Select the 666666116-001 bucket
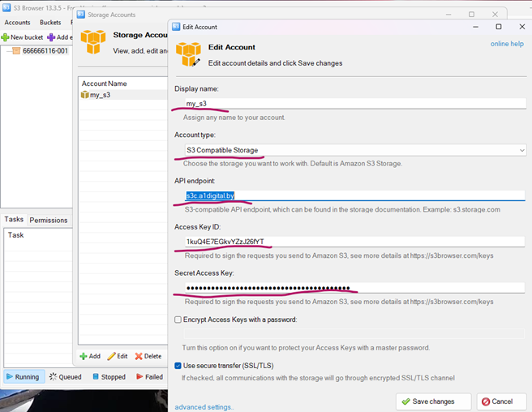 click(45, 51)
